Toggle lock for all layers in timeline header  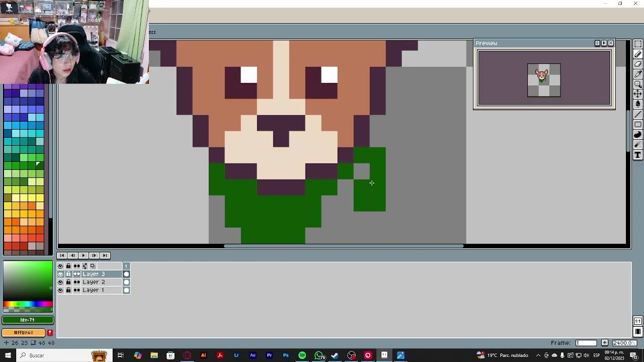pos(68,266)
